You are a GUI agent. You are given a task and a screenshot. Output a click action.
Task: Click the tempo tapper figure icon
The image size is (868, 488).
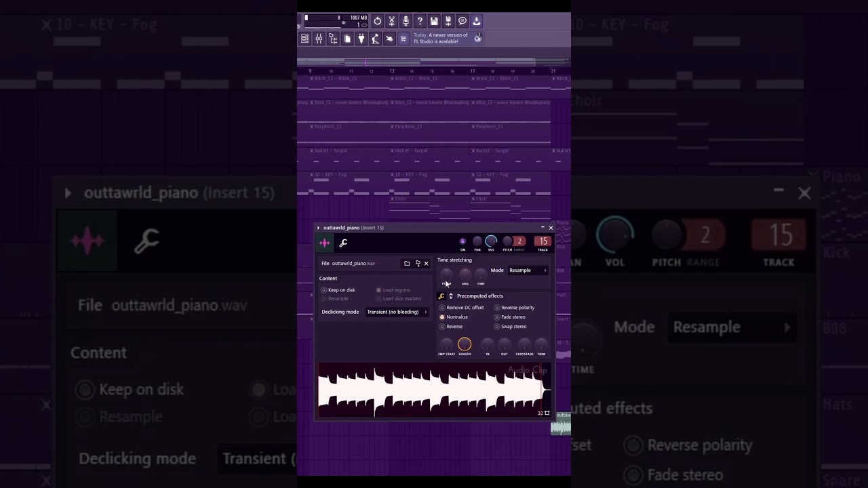[x=375, y=39]
